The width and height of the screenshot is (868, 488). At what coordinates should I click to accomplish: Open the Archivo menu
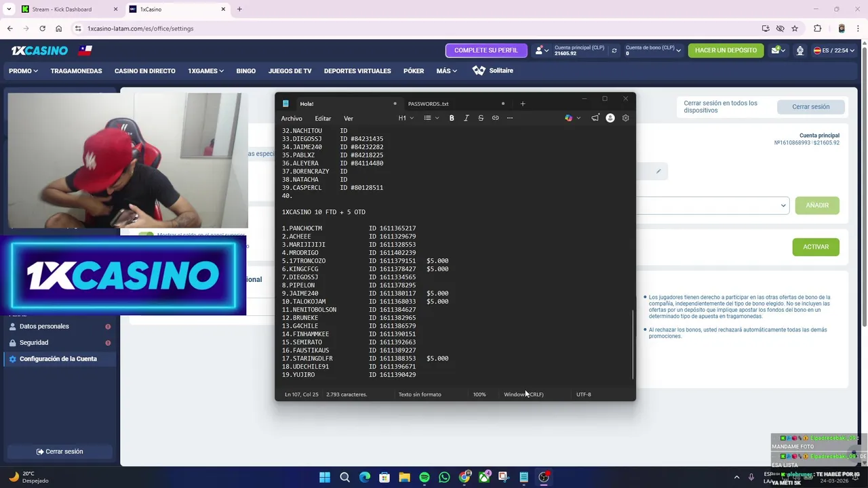[292, 119]
